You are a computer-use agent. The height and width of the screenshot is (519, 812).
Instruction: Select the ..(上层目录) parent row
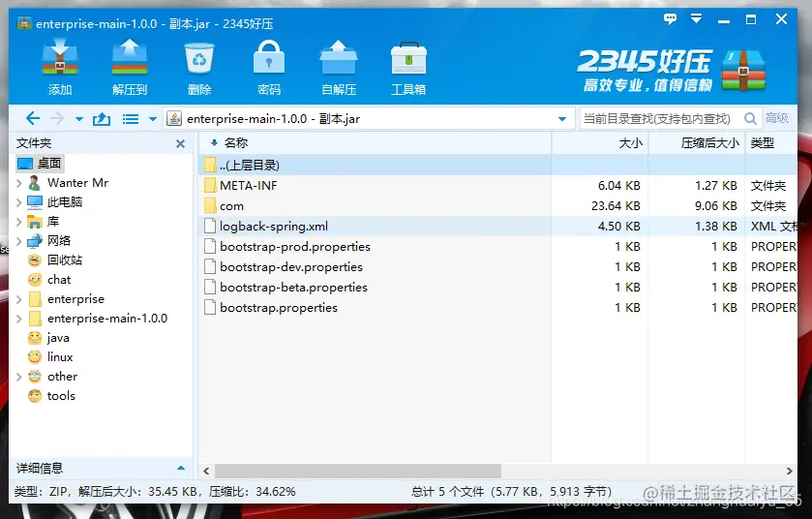click(x=498, y=166)
